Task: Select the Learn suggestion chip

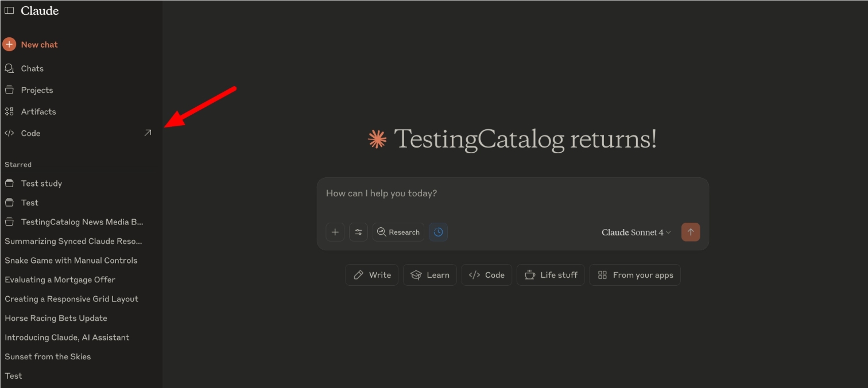Action: (430, 275)
